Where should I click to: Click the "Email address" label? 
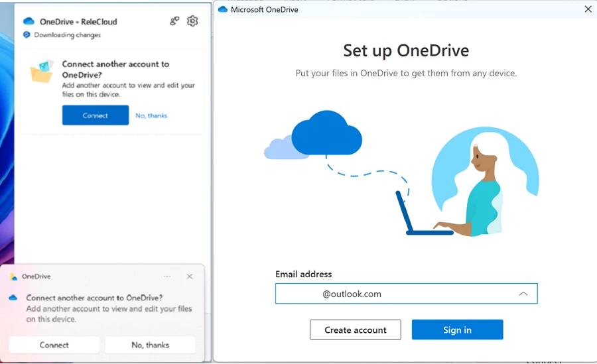(x=303, y=274)
